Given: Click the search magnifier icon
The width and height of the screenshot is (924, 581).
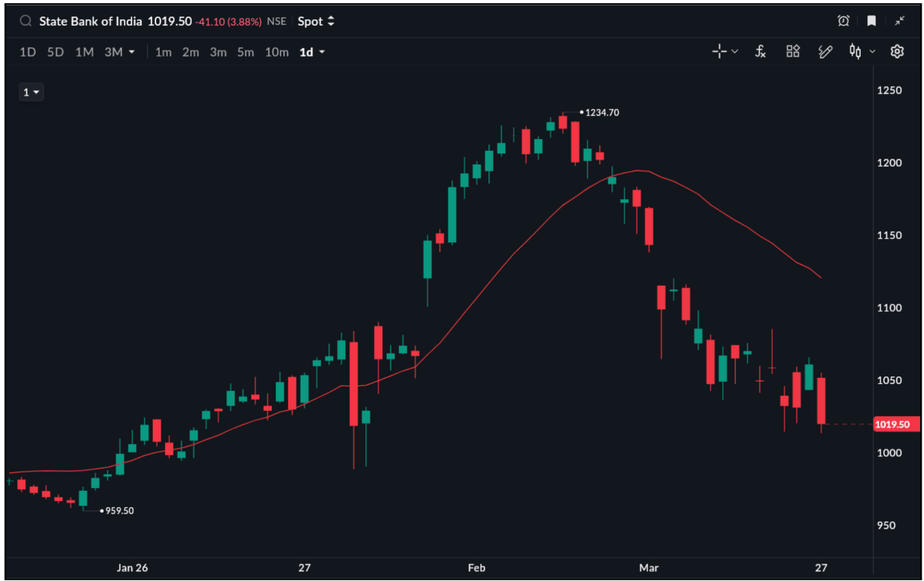Looking at the screenshot, I should point(25,21).
